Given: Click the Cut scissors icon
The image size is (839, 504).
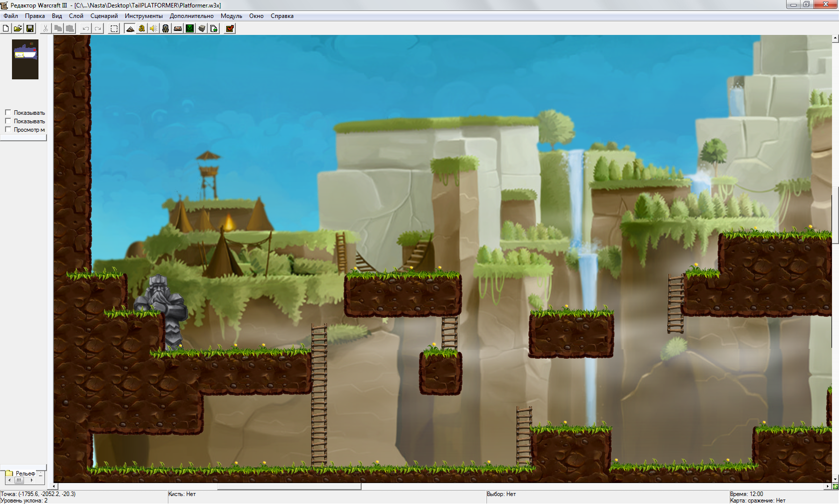Looking at the screenshot, I should [x=45, y=28].
